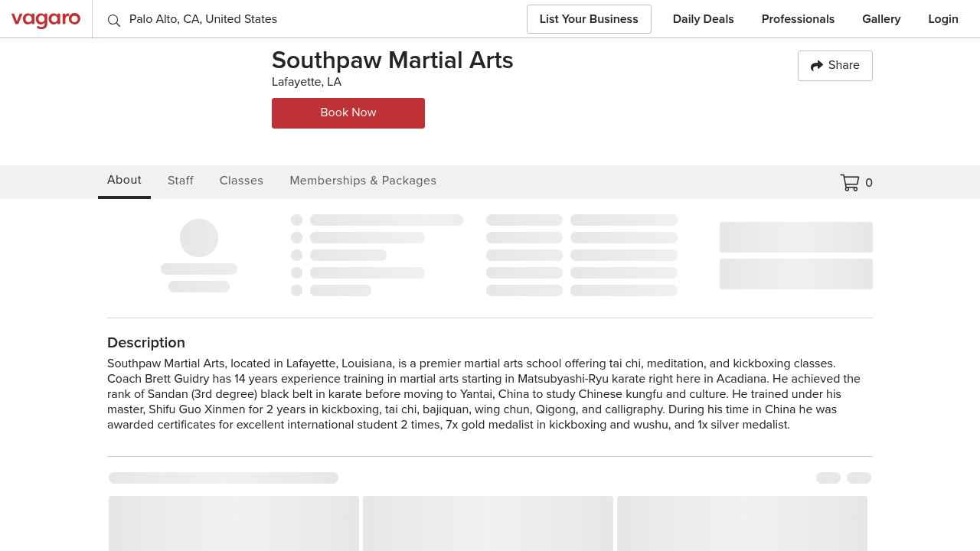Viewport: 980px width, 551px height.
Task: Click the circular profile placeholder avatar
Action: [x=199, y=238]
